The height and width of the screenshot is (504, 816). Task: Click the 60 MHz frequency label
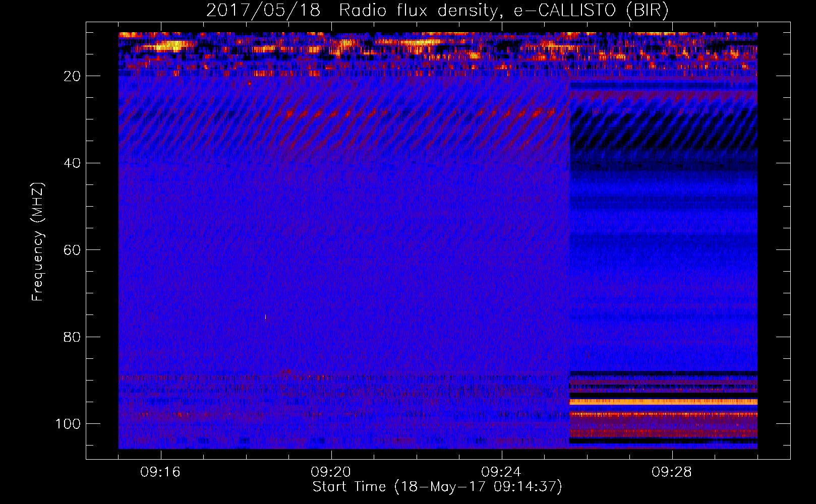72,250
